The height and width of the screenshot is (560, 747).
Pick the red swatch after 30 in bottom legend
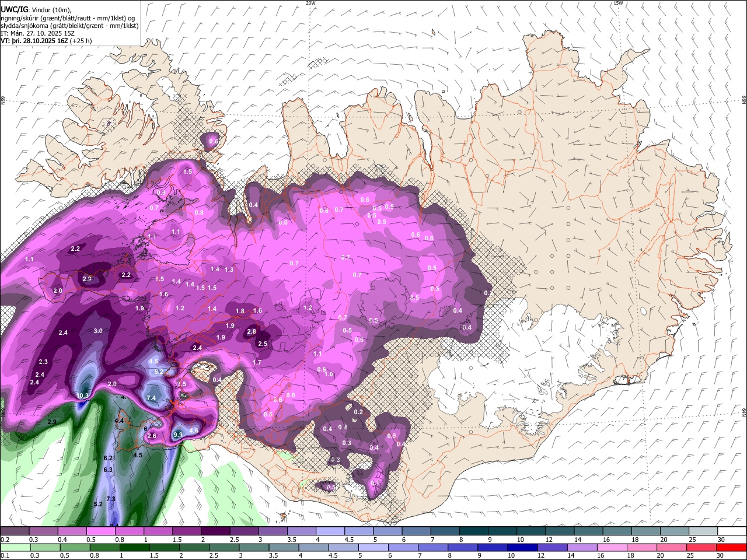click(x=731, y=547)
